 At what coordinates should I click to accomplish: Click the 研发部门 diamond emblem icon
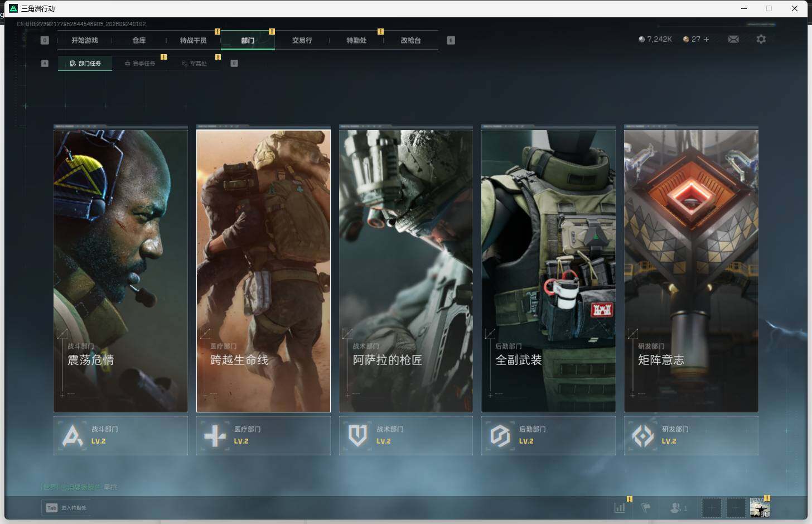(643, 436)
